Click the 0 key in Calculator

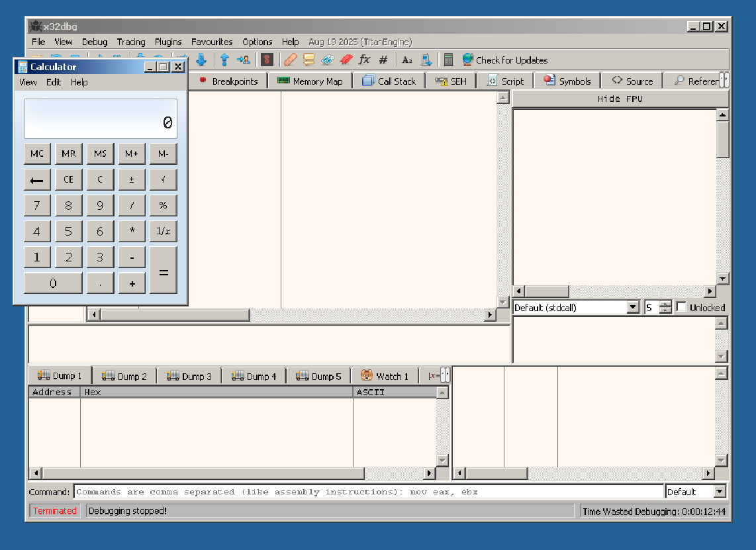[x=53, y=283]
